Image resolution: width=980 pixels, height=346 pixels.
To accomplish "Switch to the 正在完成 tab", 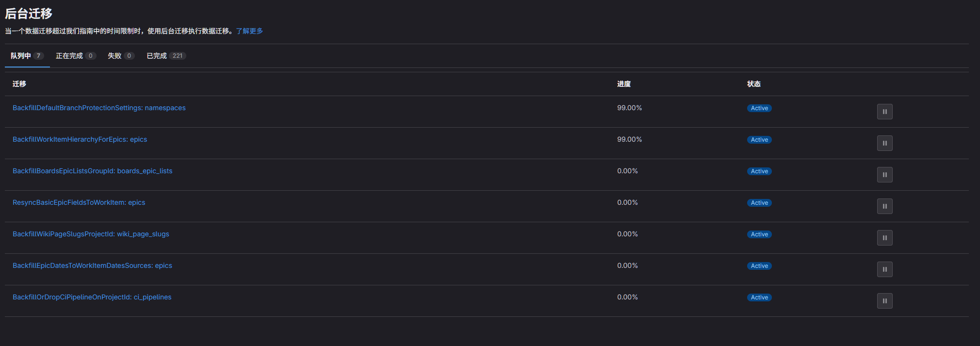I will click(75, 56).
